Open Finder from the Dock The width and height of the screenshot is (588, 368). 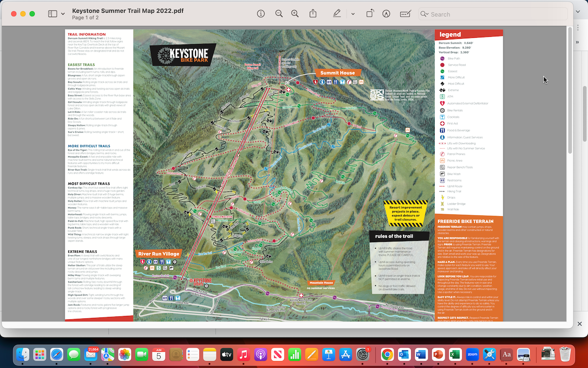23,354
